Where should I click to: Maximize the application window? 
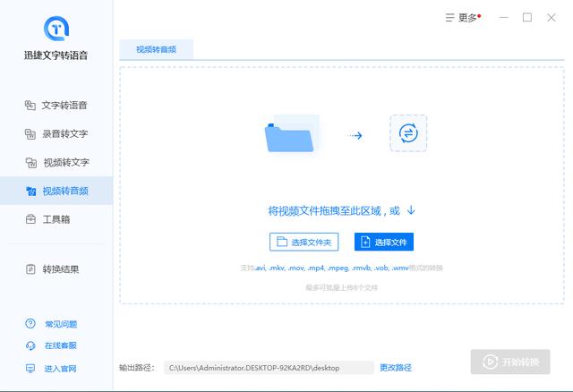[527, 18]
